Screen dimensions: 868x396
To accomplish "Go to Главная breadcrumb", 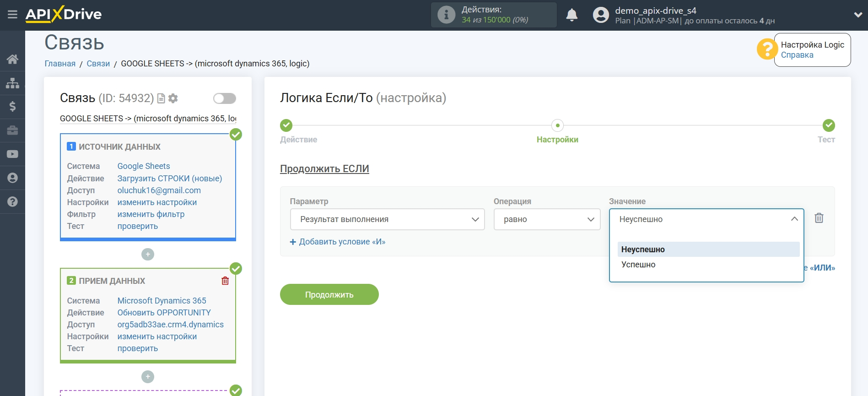I will tap(60, 64).
